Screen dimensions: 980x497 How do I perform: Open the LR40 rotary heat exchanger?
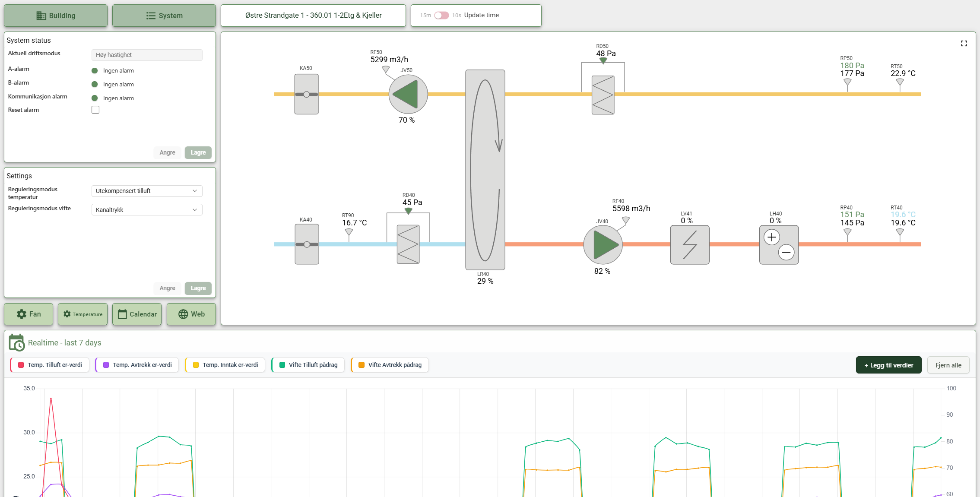point(485,170)
